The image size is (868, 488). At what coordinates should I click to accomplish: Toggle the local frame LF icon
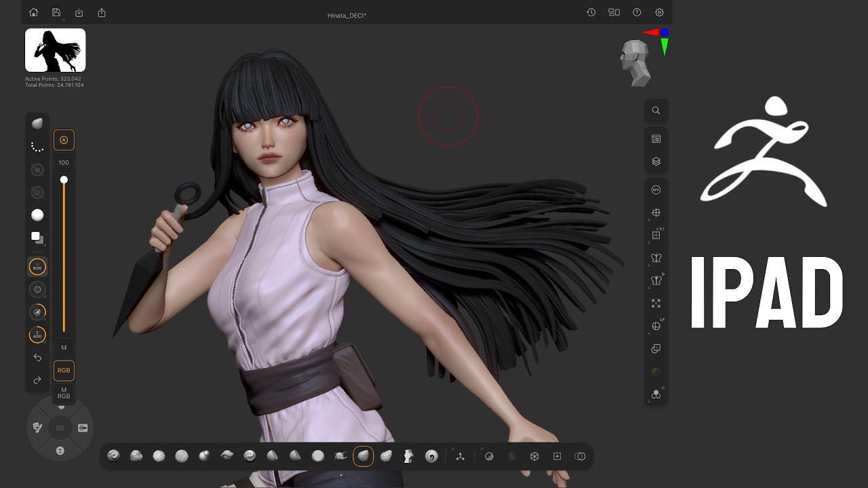point(656,326)
